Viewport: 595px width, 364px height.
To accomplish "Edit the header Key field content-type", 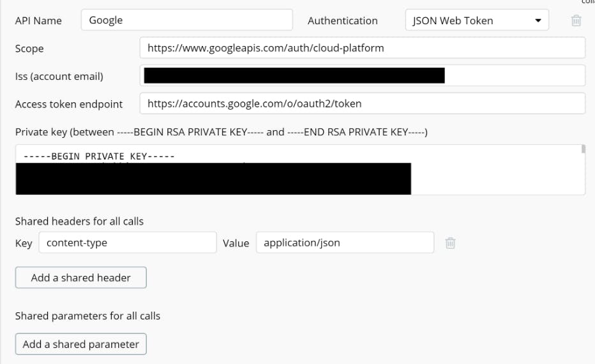I will (128, 243).
